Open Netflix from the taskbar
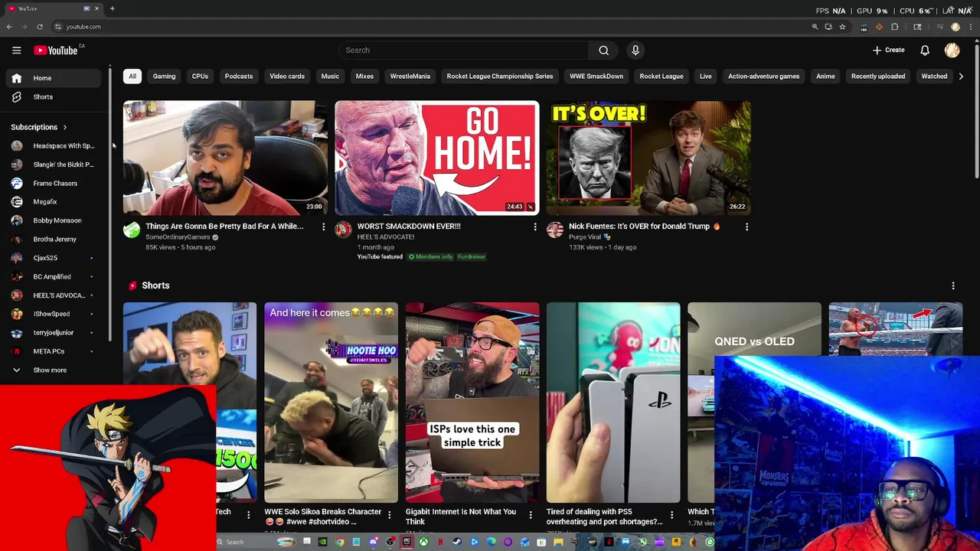 tap(440, 542)
